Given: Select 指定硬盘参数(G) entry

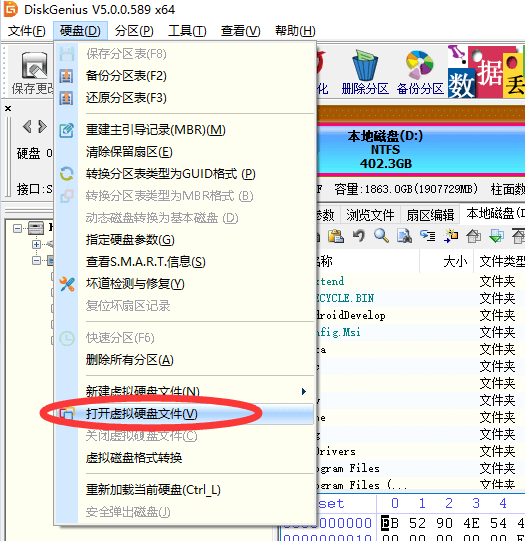Looking at the screenshot, I should 185,240.
